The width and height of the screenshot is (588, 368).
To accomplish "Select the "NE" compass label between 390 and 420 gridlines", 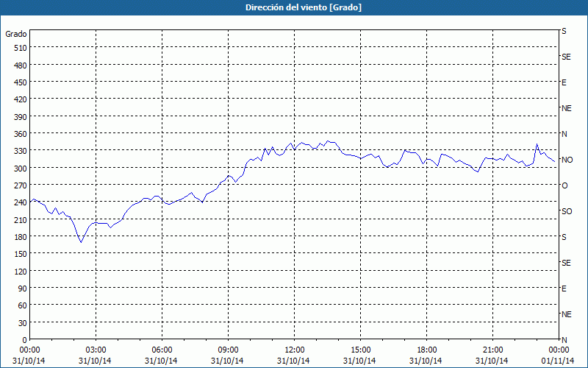I will coord(567,108).
